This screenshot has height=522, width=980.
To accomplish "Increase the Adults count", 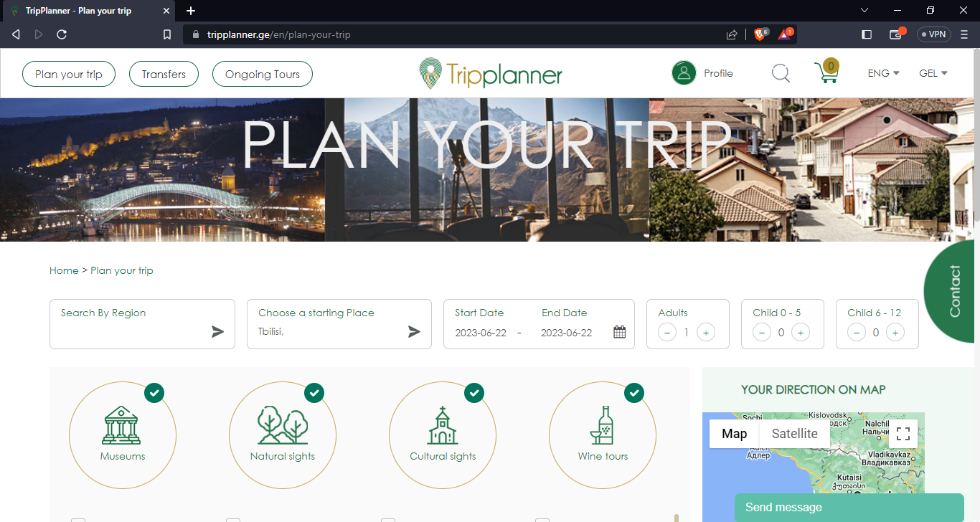I will coord(706,333).
